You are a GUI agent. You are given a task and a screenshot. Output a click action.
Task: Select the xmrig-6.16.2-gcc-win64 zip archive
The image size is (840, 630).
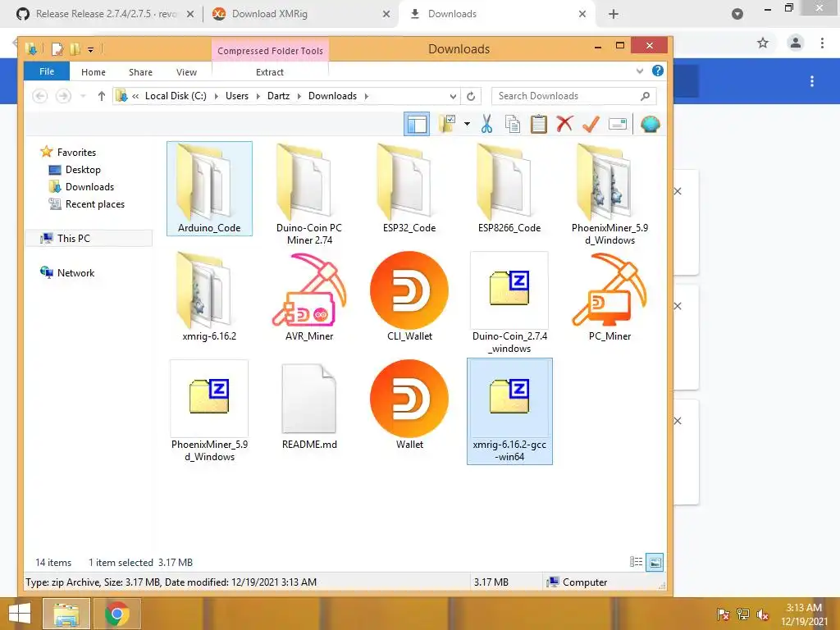[x=509, y=411]
